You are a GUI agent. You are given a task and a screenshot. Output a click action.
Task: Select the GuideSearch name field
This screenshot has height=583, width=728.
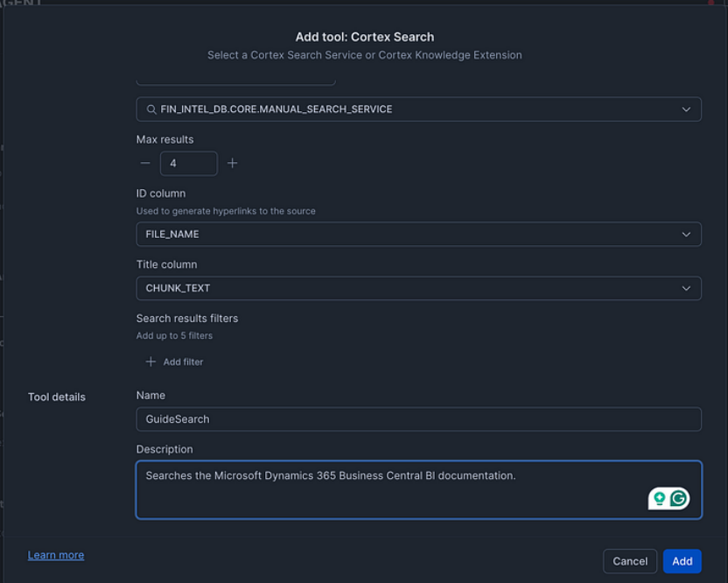[x=418, y=419]
